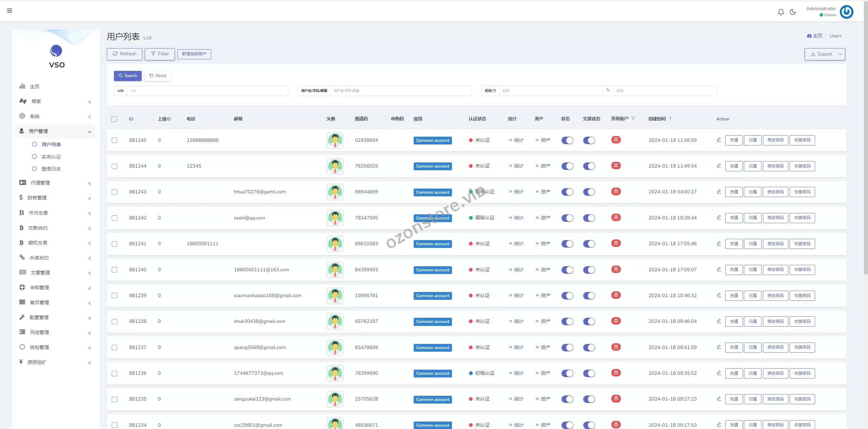The width and height of the screenshot is (868, 429).
Task: Check the select-all header checkbox
Action: click(114, 119)
